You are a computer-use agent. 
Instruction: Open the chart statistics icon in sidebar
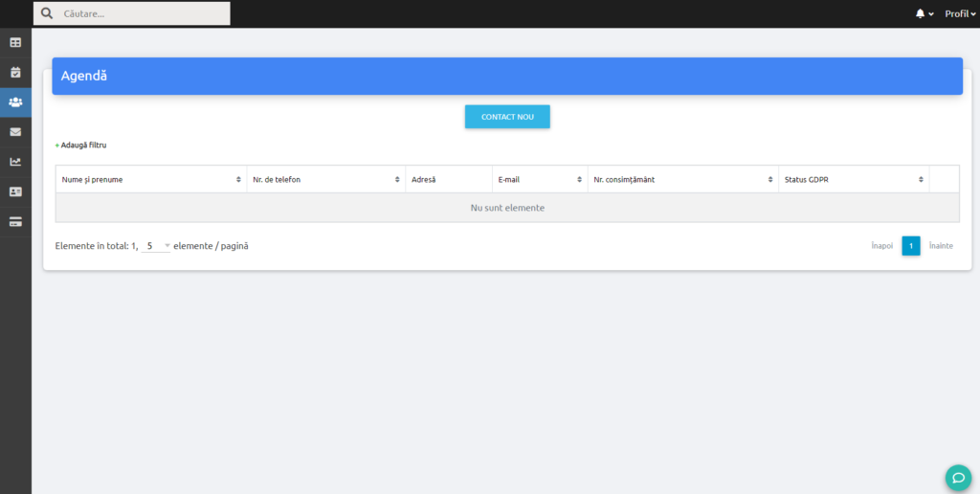pyautogui.click(x=15, y=162)
